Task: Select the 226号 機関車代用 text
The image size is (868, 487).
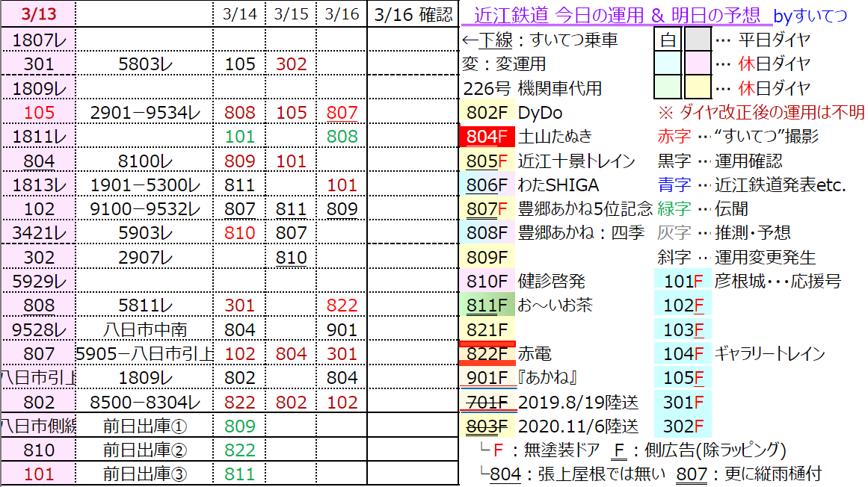Action: [x=532, y=88]
